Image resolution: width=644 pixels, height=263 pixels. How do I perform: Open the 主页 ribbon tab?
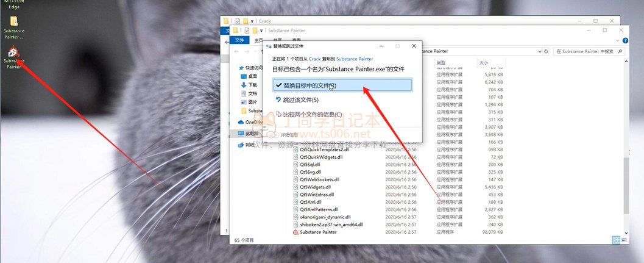258,40
